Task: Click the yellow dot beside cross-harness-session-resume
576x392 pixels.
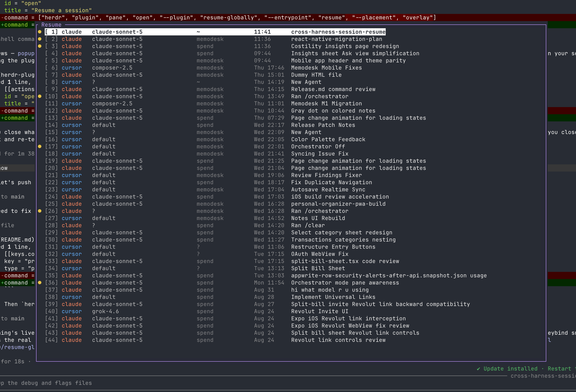Action: 40,32
